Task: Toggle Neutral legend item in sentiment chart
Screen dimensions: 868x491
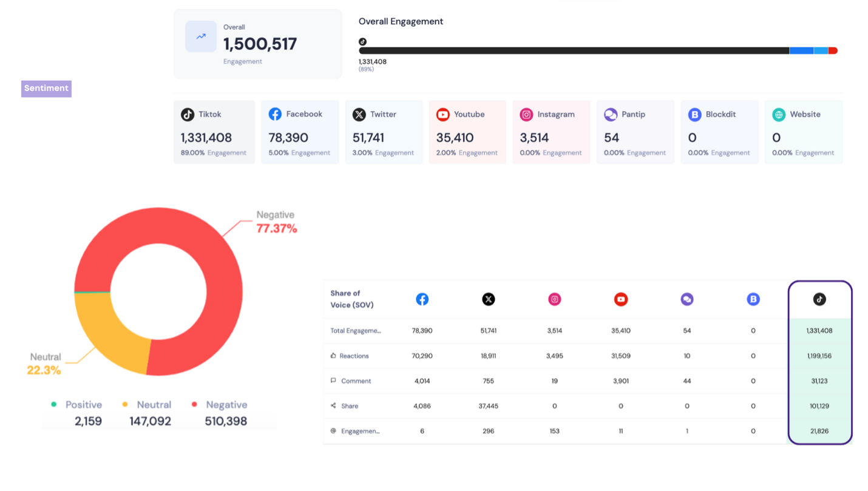Action: click(x=147, y=405)
